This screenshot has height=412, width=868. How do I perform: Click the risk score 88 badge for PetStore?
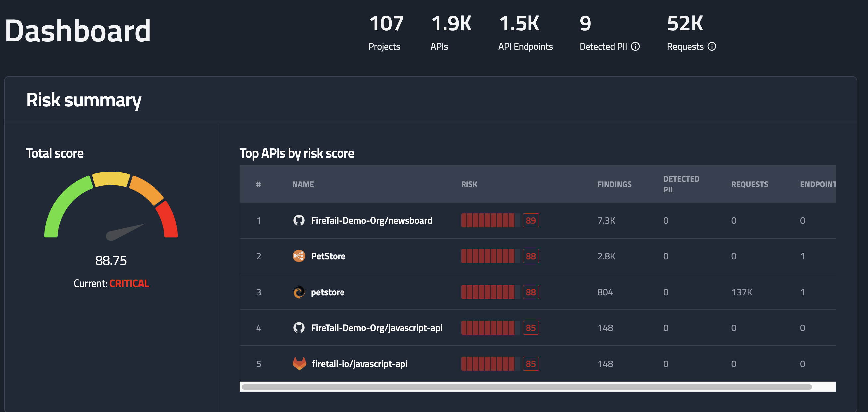(530, 256)
